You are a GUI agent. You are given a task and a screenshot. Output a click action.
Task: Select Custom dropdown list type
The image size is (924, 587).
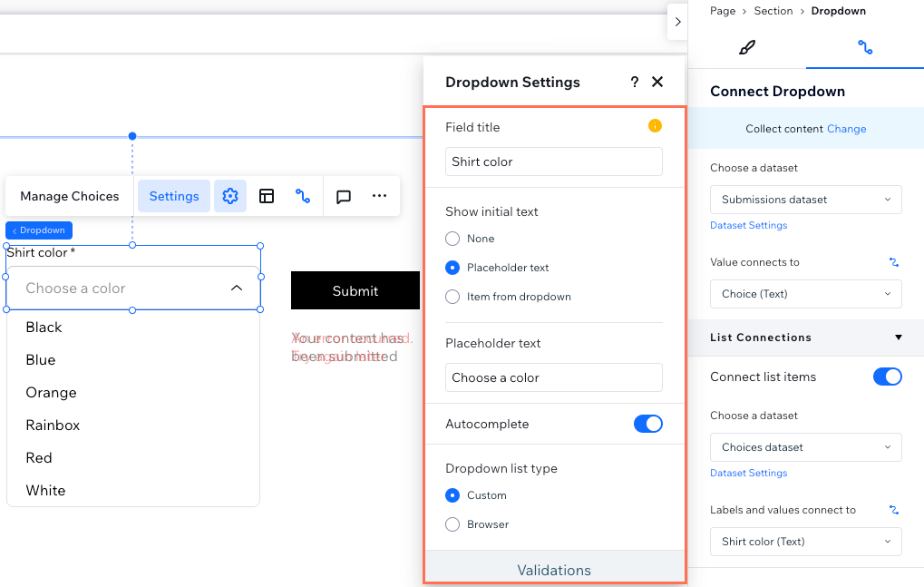click(x=452, y=495)
